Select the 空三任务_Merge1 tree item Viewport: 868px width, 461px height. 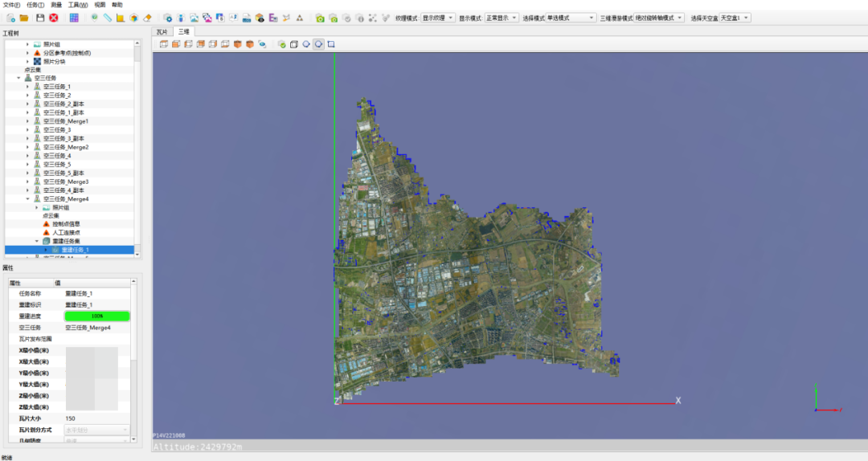click(x=65, y=121)
